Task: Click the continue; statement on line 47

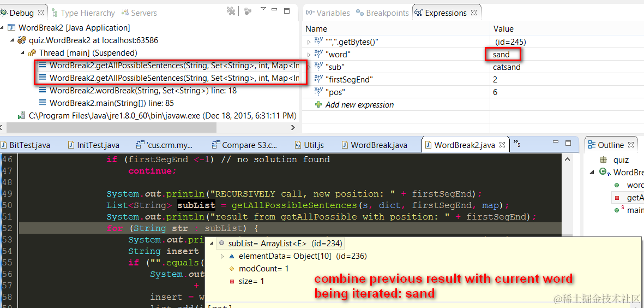Action: pyautogui.click(x=152, y=170)
